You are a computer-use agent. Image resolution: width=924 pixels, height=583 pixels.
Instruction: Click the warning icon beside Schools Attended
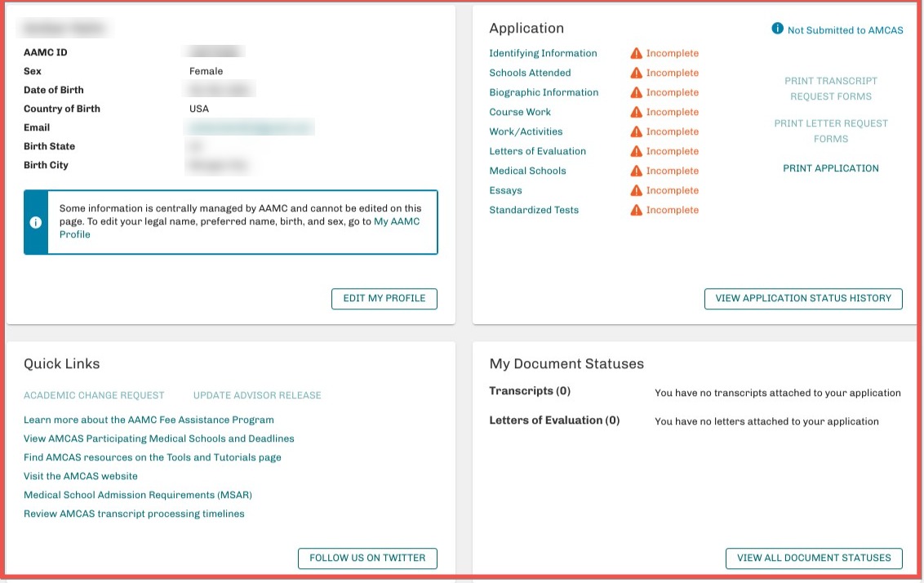click(637, 73)
